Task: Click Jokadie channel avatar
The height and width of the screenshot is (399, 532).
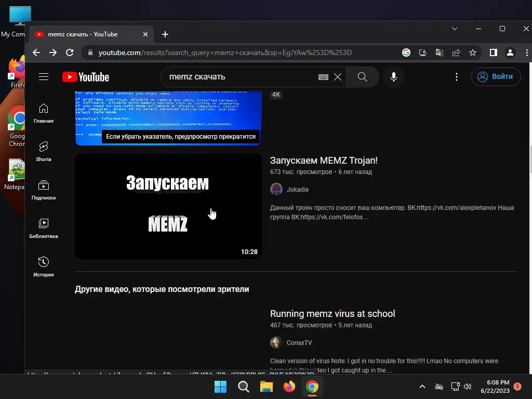Action: (x=276, y=189)
